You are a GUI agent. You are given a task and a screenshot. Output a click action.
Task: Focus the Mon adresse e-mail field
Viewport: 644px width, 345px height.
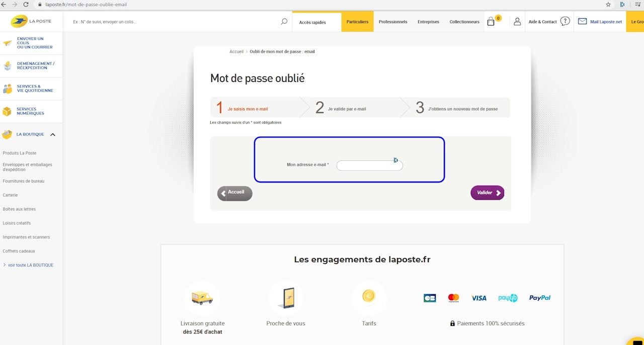tap(370, 165)
